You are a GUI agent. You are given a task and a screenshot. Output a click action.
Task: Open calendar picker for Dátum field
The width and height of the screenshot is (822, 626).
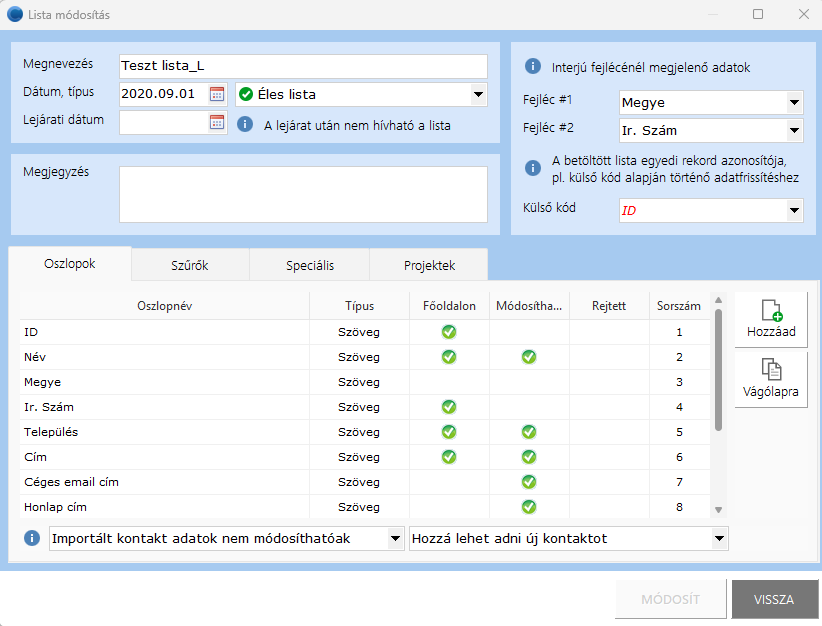point(217,95)
